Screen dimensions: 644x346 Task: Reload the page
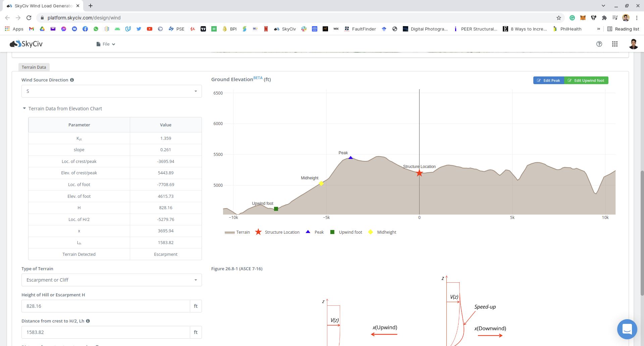coord(29,18)
